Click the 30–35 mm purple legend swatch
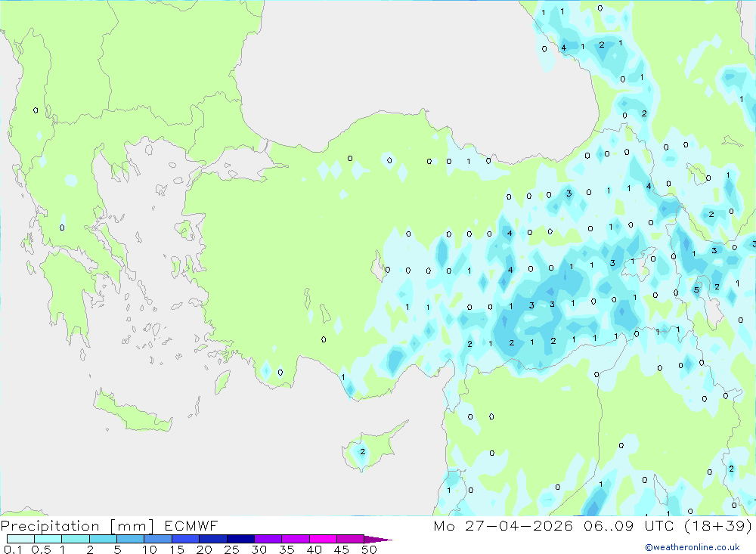756x554 pixels. pos(268,539)
